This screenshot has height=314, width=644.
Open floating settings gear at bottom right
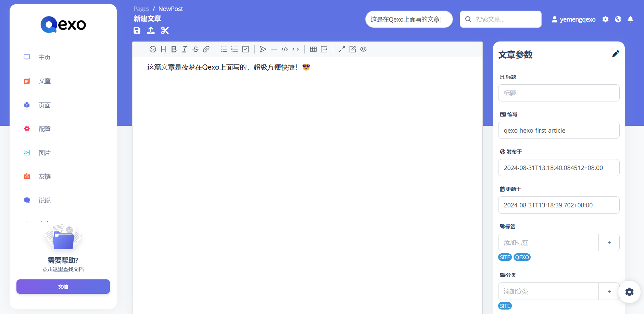(x=629, y=292)
